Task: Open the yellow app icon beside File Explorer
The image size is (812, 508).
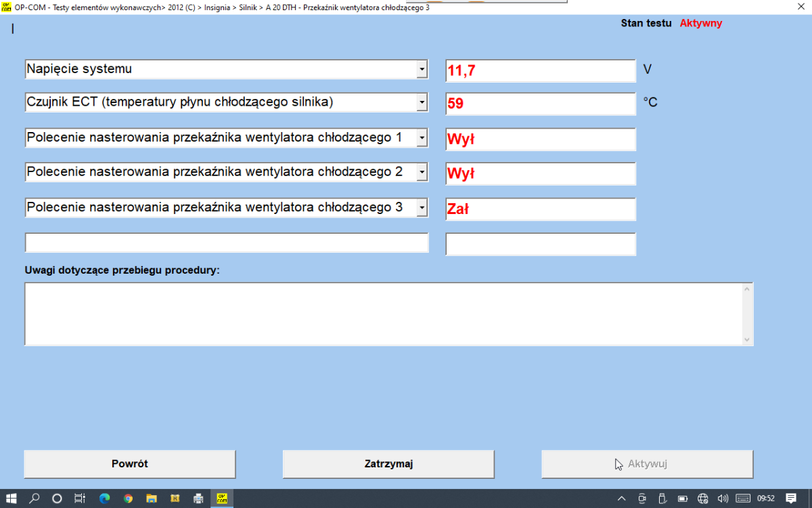Action: [175, 499]
